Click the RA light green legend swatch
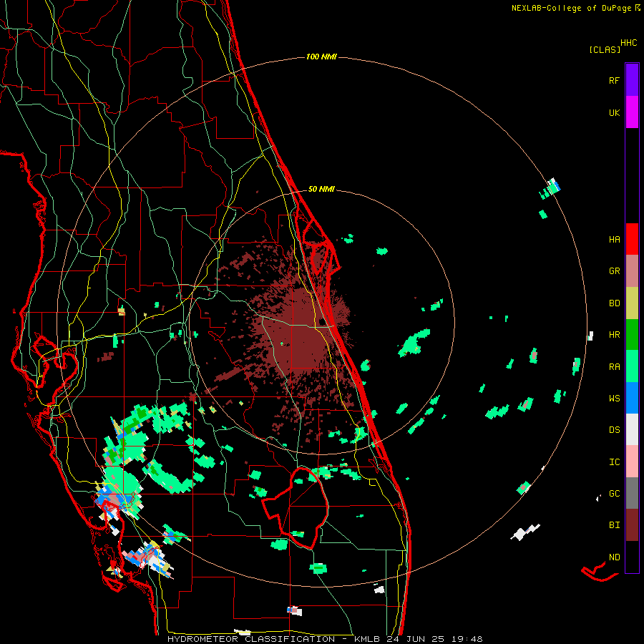Image resolution: width=644 pixels, height=644 pixels. 632,366
